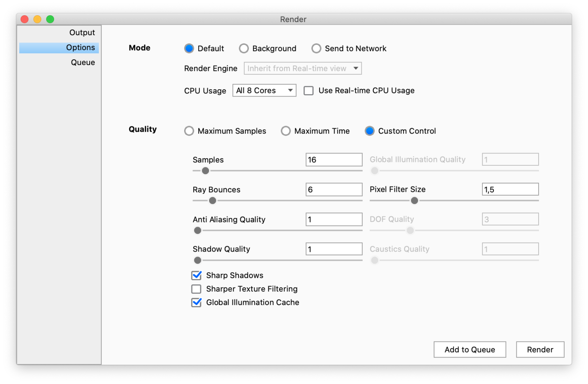Choose Maximum Time quality mode
The width and height of the screenshot is (588, 384).
coord(286,131)
